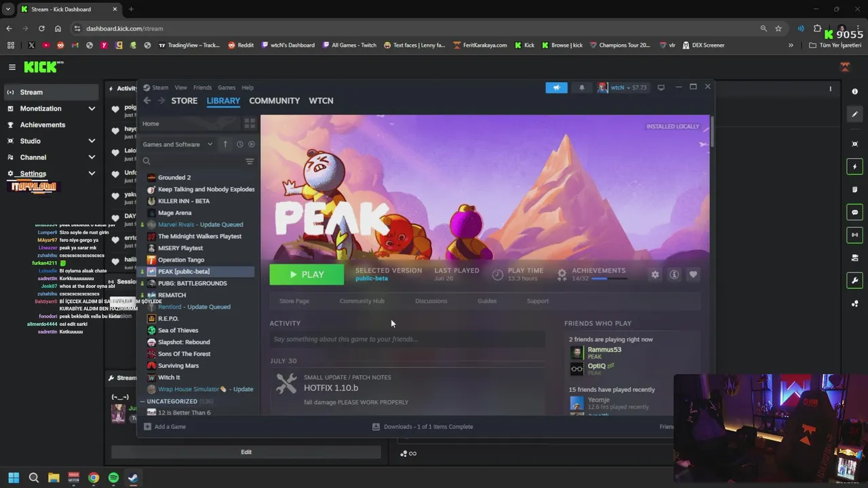Click the sort ascending arrow in library
The image size is (868, 488).
pos(225,144)
